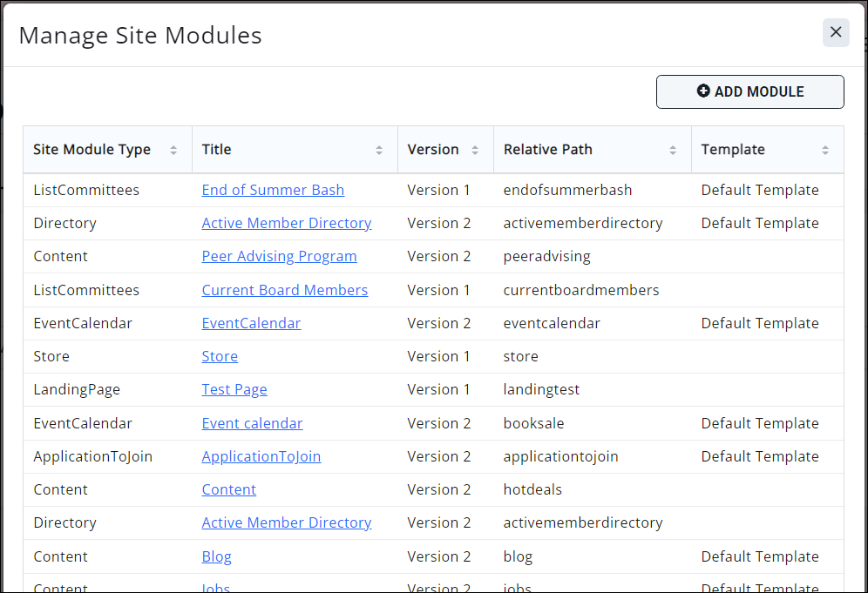Open the End of Summer Bash module
Screen dimensions: 868x593
(273, 190)
